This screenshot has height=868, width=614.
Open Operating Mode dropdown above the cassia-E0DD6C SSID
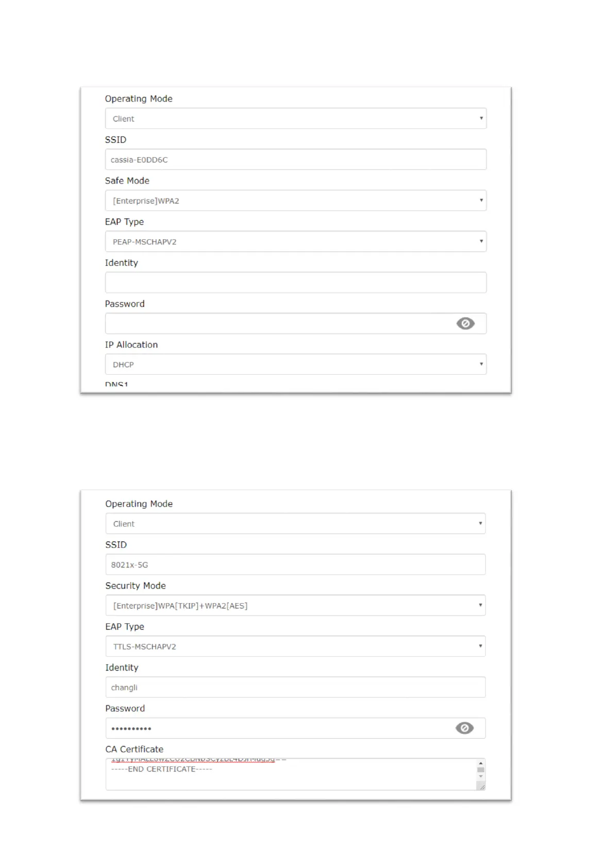click(295, 119)
